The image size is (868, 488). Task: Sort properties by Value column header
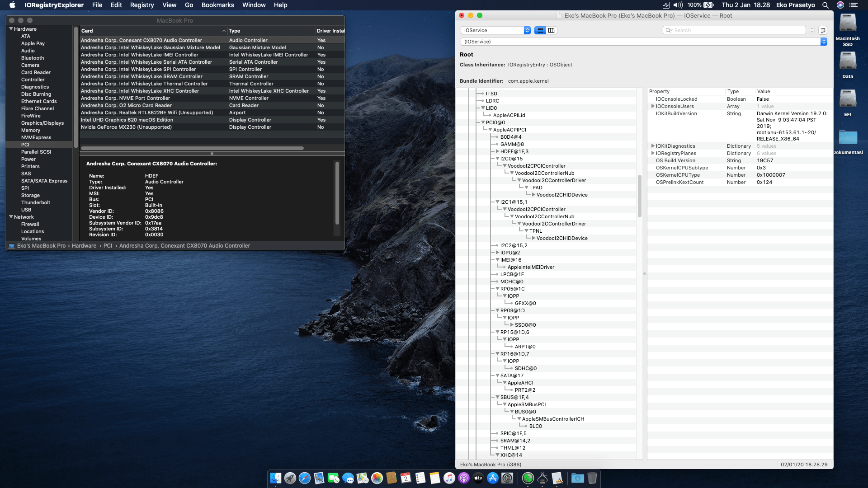click(x=793, y=91)
